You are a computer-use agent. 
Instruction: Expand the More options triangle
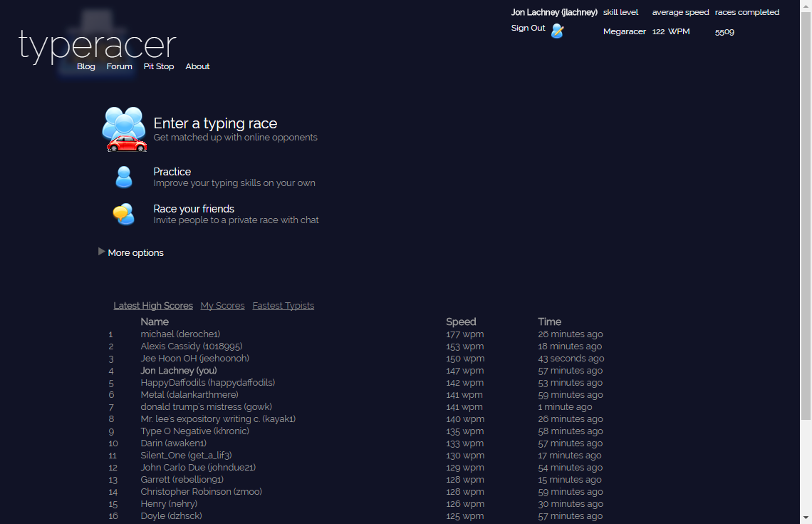101,252
